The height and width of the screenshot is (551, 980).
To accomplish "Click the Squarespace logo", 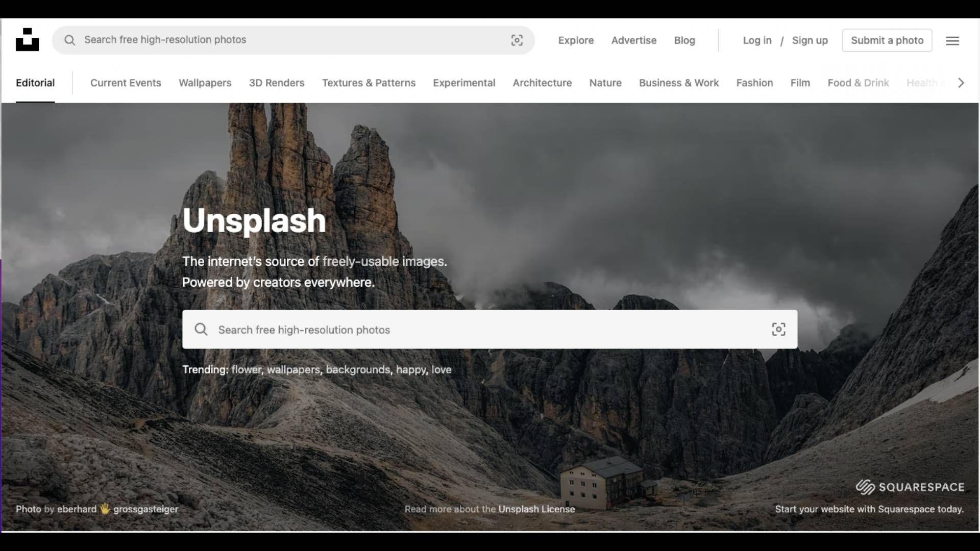I will click(910, 487).
